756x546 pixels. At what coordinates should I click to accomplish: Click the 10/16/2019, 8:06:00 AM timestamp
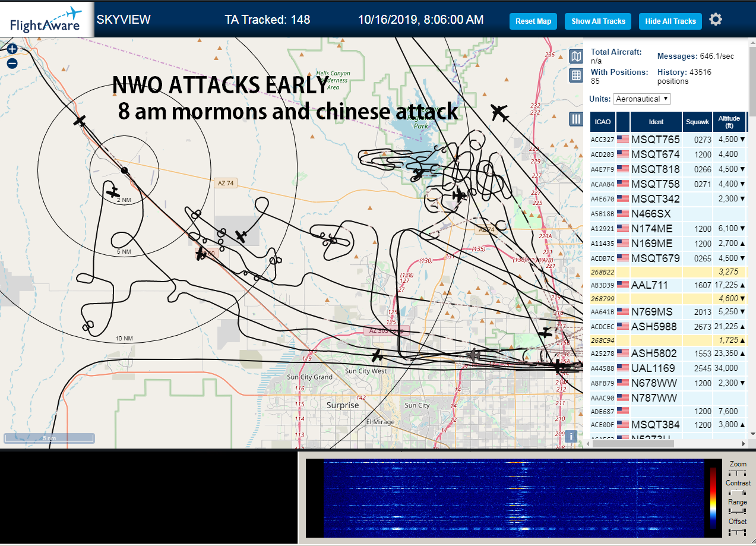pos(420,20)
